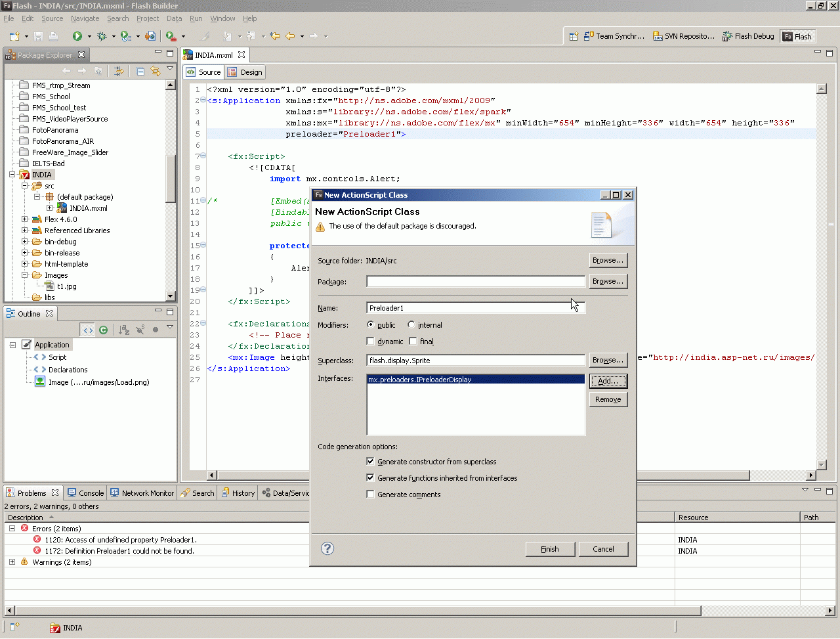
Task: Open the Flash Debug perspective
Action: tap(748, 36)
